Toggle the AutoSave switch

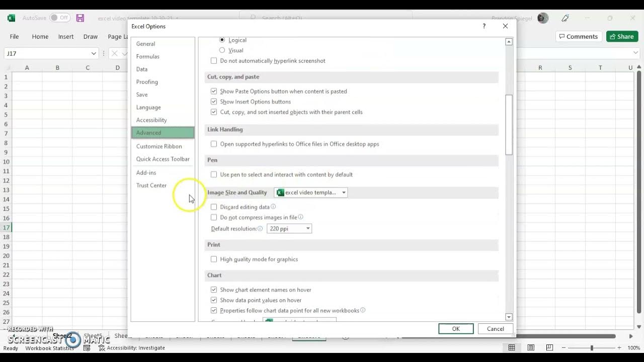(x=60, y=18)
